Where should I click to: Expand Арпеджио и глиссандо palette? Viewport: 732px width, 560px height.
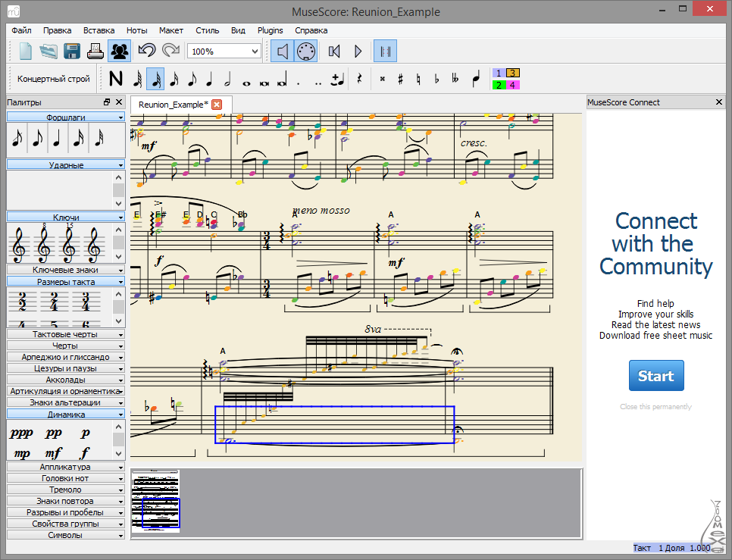66,357
